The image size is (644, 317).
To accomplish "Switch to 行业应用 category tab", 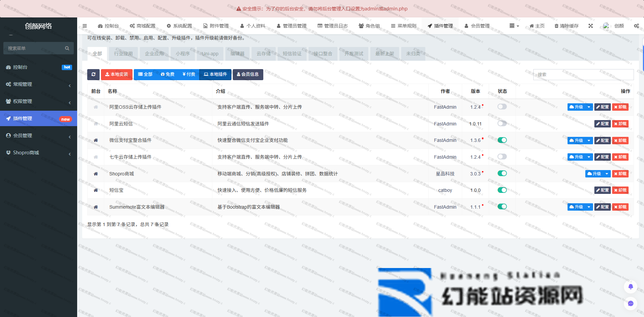I will (123, 54).
